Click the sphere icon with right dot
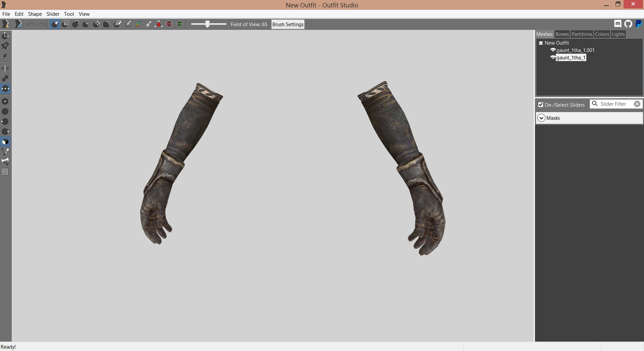 [5, 132]
